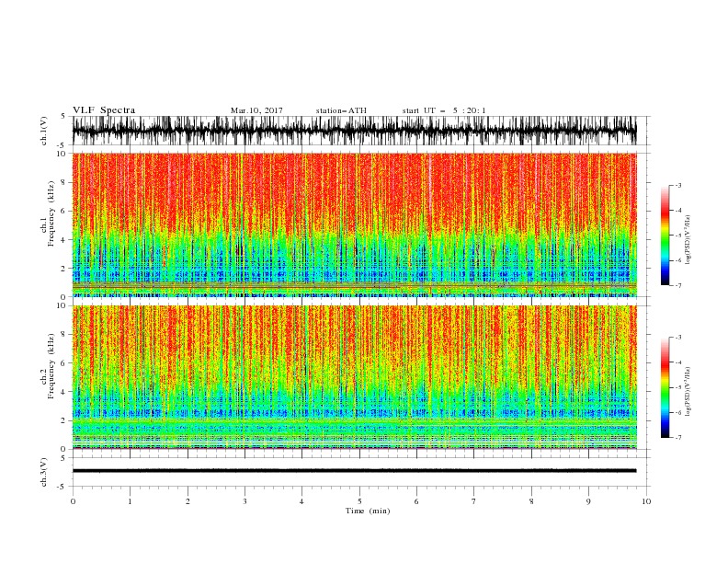Click the ch.2 color bar "-7" tick label
The height and width of the screenshot is (563, 728).
pyautogui.click(x=677, y=437)
